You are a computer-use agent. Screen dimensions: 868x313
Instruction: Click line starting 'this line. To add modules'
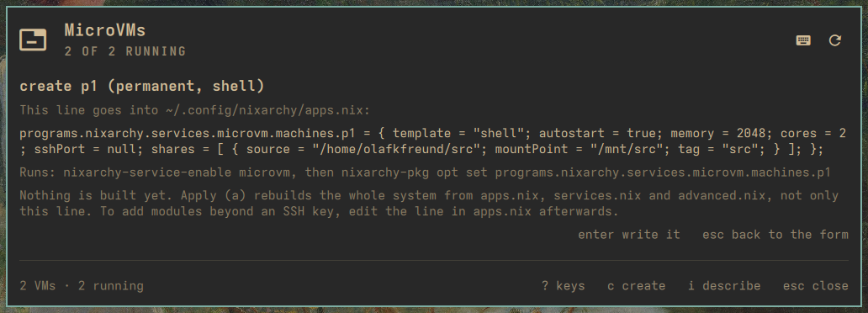tap(318, 211)
